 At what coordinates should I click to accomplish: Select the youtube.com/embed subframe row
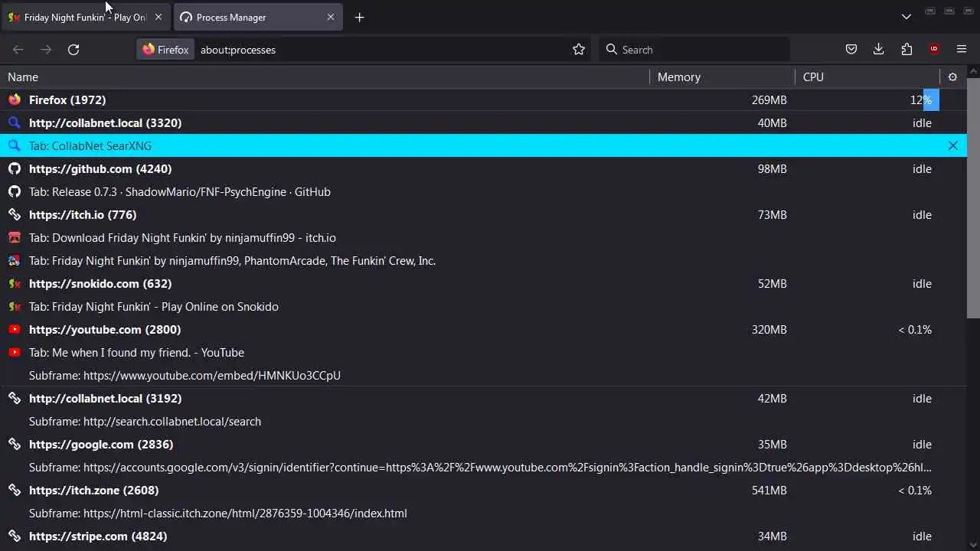pyautogui.click(x=483, y=375)
